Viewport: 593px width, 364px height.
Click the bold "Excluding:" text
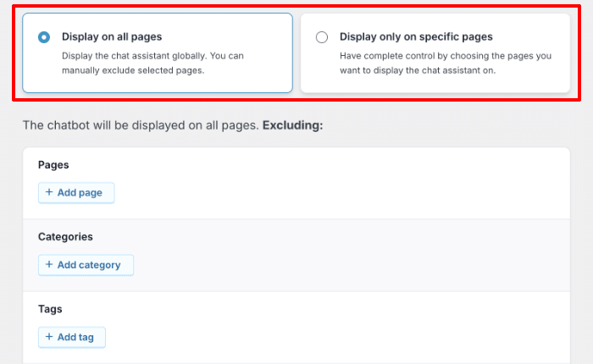[293, 125]
